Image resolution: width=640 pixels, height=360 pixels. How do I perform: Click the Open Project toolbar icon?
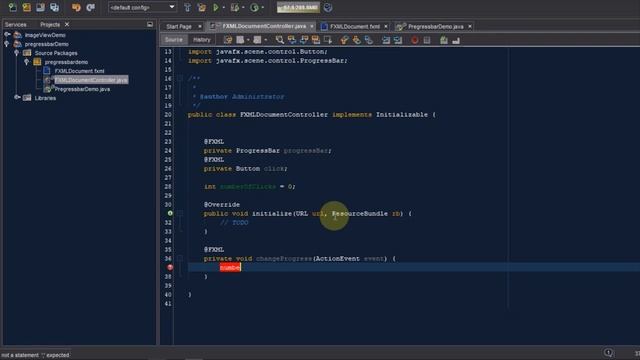point(40,7)
